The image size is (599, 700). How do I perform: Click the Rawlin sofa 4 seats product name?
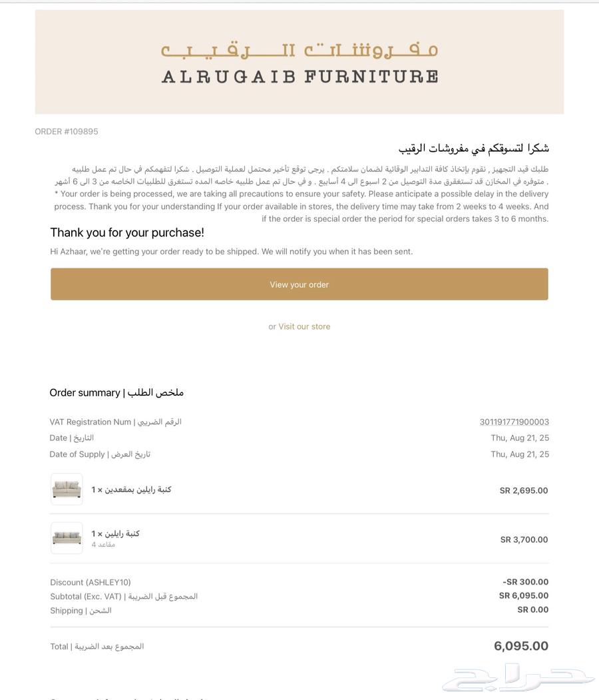point(116,533)
